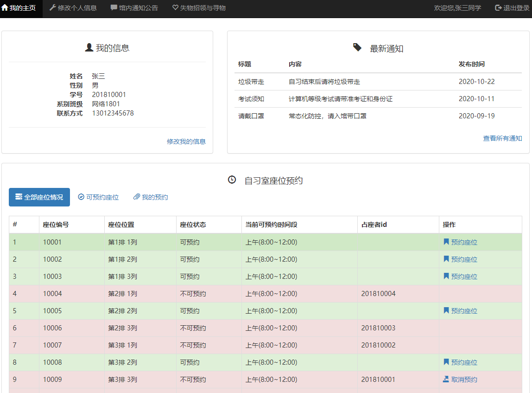This screenshot has height=393, width=532.
Task: Click the bookmark icon for seat 10002
Action: click(446, 259)
